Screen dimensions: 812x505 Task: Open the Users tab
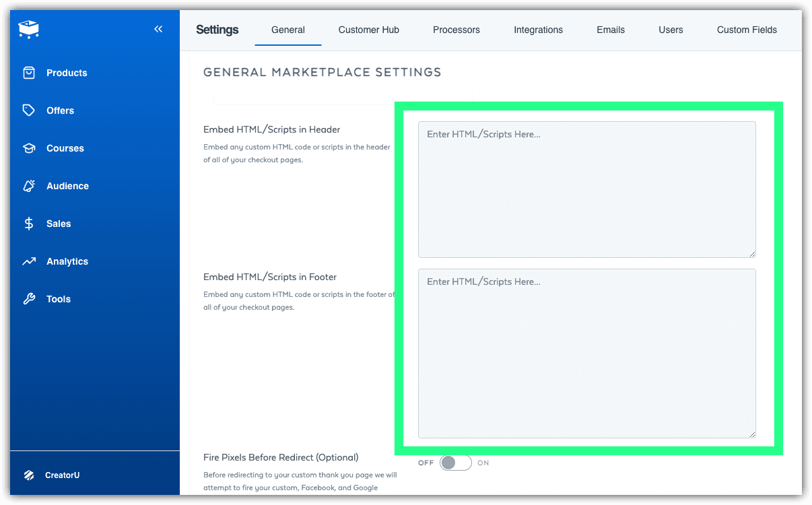coord(671,30)
